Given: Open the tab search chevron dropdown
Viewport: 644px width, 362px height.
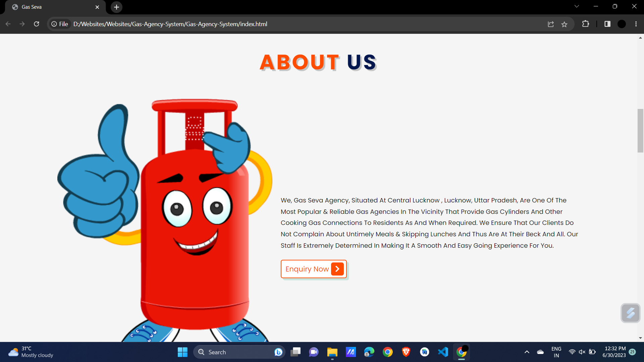Looking at the screenshot, I should tap(577, 6).
